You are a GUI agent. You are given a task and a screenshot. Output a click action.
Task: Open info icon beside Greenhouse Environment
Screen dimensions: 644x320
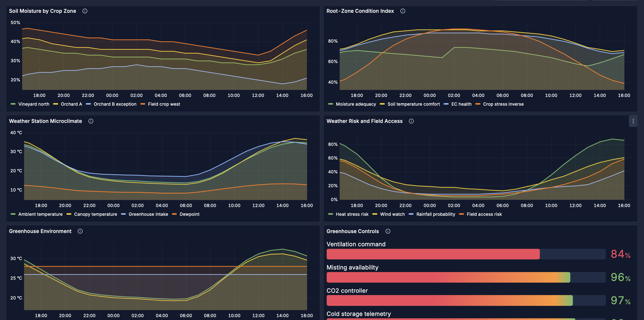coord(80,231)
